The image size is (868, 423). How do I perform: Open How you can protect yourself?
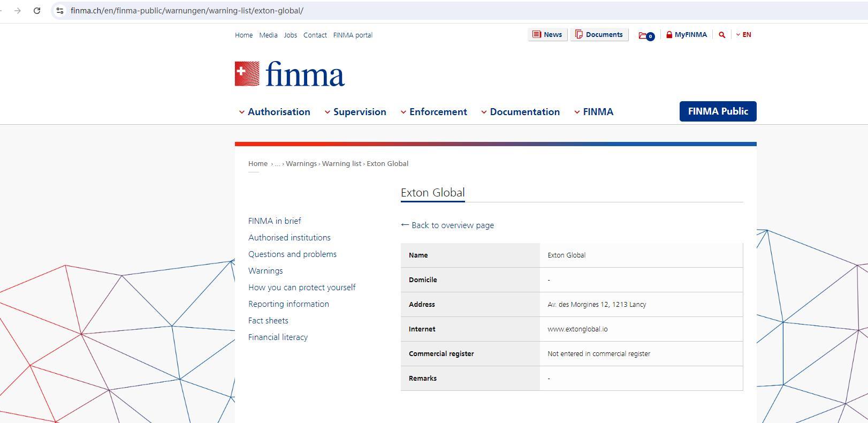[x=302, y=288]
